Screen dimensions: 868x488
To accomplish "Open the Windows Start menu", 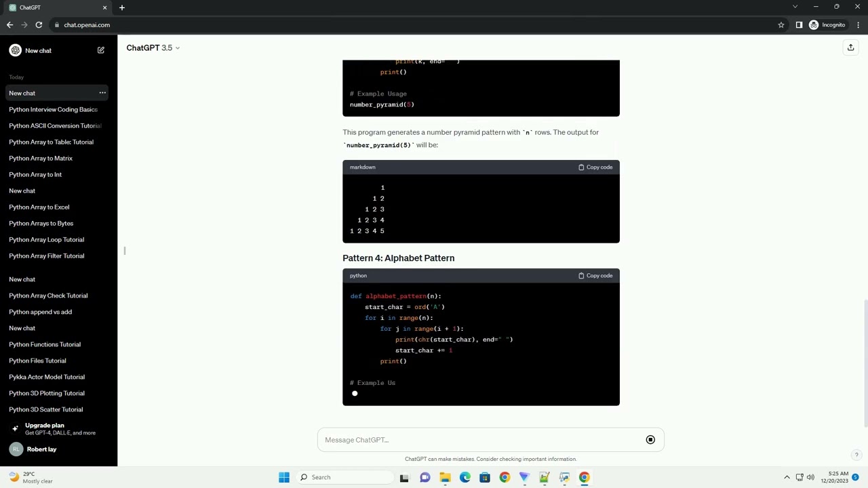I will (x=284, y=477).
